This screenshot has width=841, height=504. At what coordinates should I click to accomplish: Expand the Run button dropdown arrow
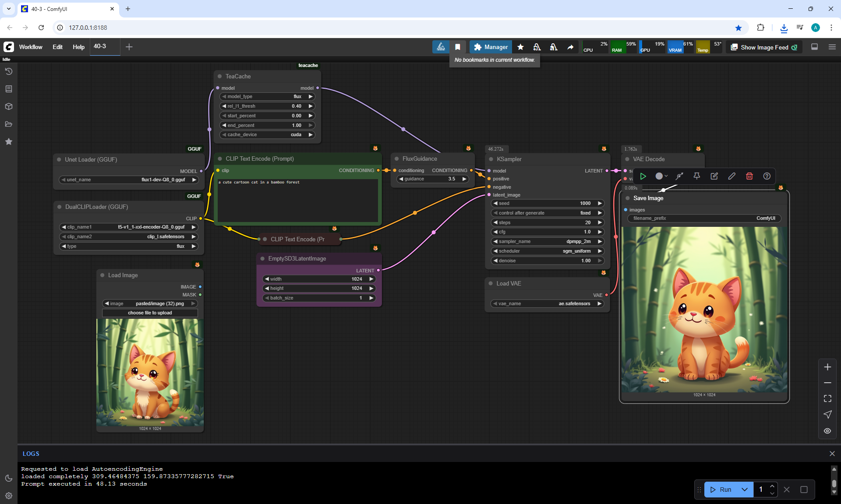pos(744,490)
